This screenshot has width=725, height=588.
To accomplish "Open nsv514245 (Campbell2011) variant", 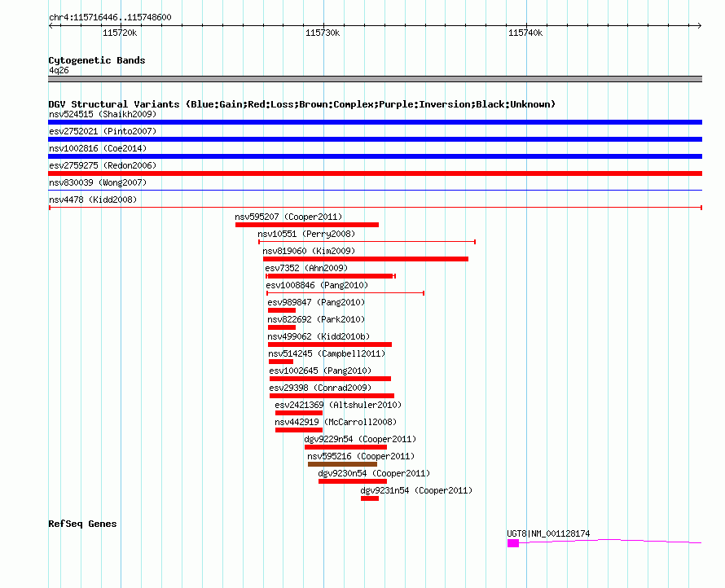I will point(327,353).
